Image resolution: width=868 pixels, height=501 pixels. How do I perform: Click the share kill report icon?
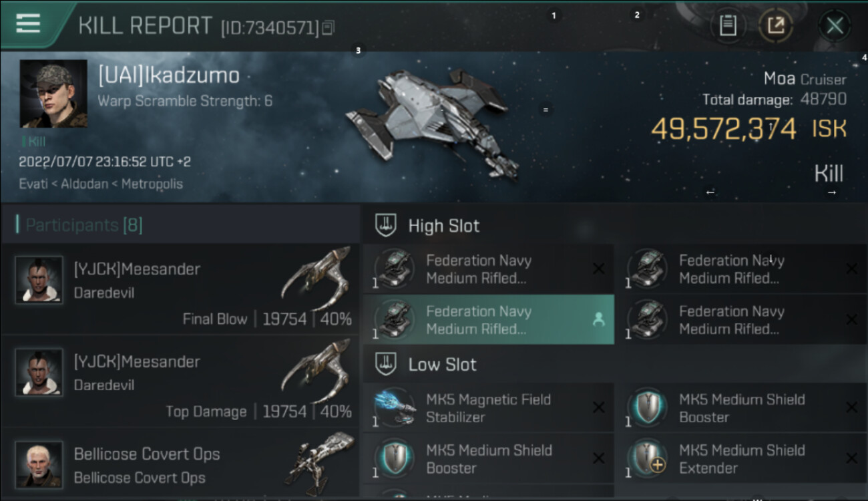click(x=775, y=26)
